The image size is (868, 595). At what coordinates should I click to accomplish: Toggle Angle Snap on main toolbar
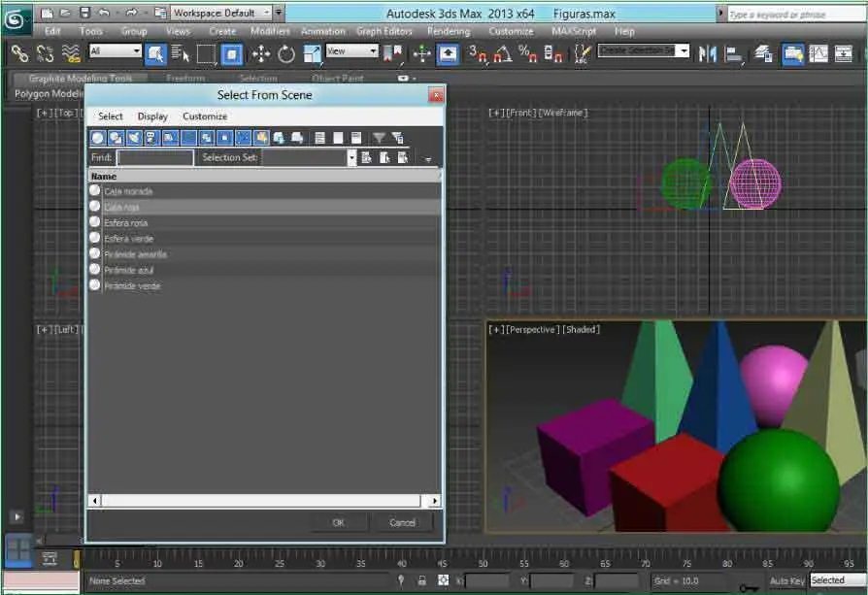click(503, 54)
